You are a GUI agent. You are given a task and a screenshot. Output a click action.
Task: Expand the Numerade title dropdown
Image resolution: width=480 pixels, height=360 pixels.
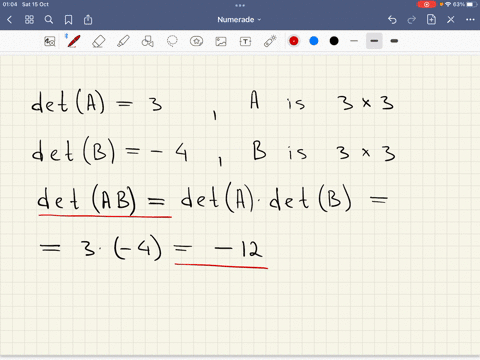pos(239,20)
